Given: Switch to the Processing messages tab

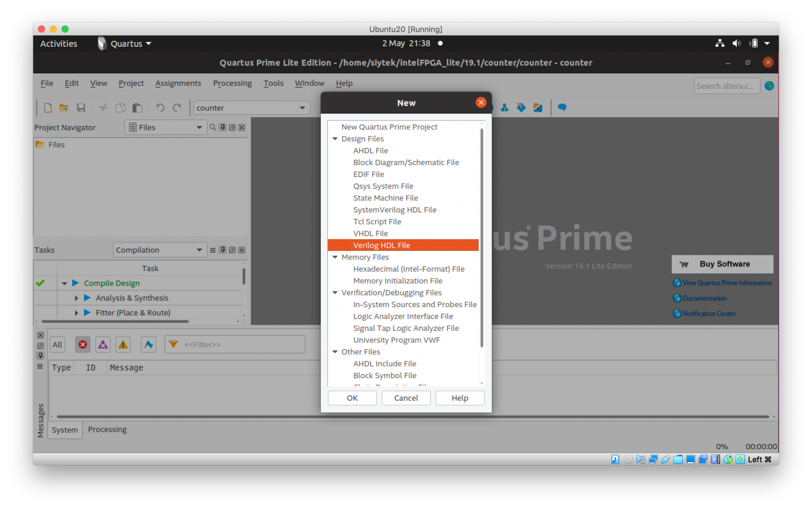Looking at the screenshot, I should (x=107, y=429).
